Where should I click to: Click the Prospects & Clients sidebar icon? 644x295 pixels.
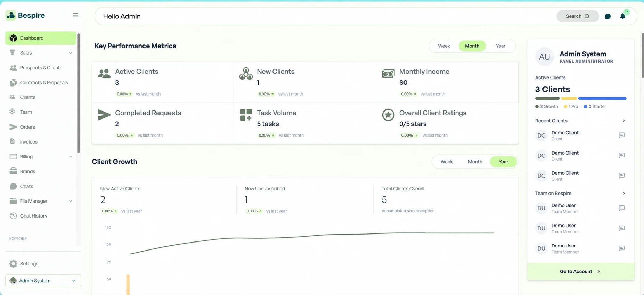point(13,68)
